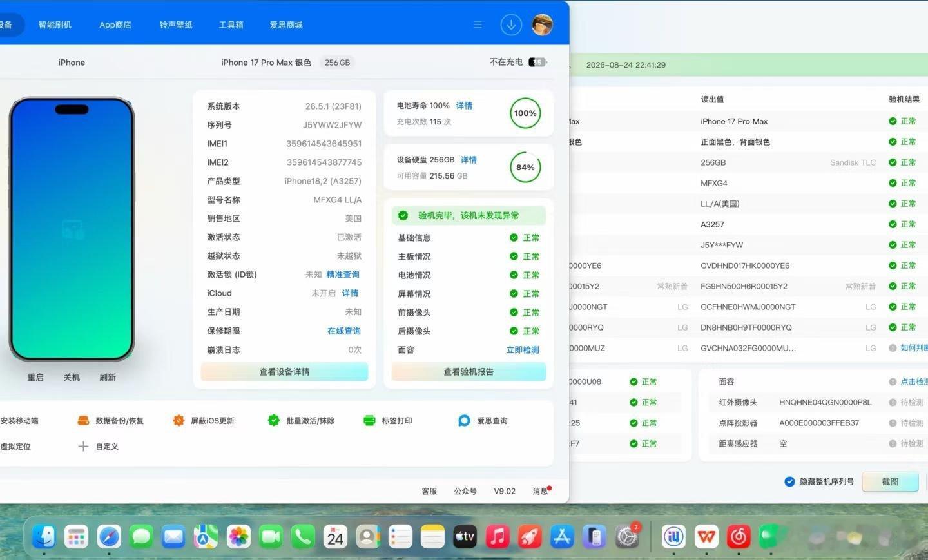
Task: Click 如何判断 link in report window
Action: point(914,348)
